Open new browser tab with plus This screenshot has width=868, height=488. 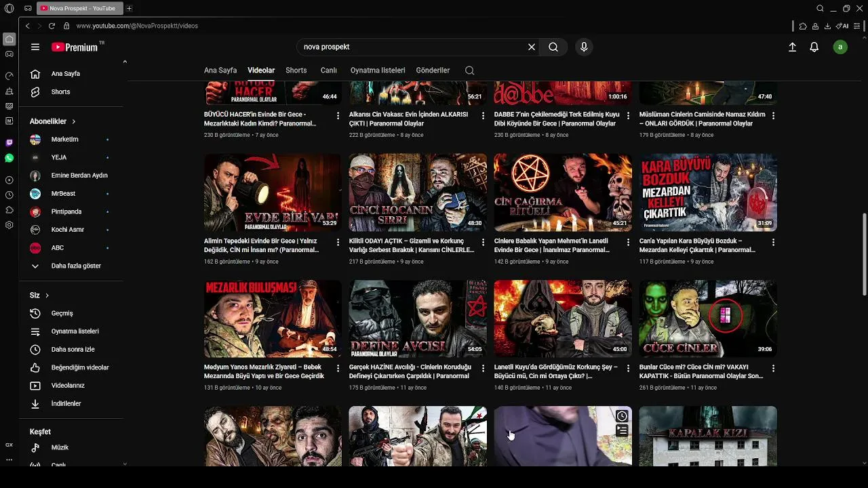pyautogui.click(x=129, y=8)
